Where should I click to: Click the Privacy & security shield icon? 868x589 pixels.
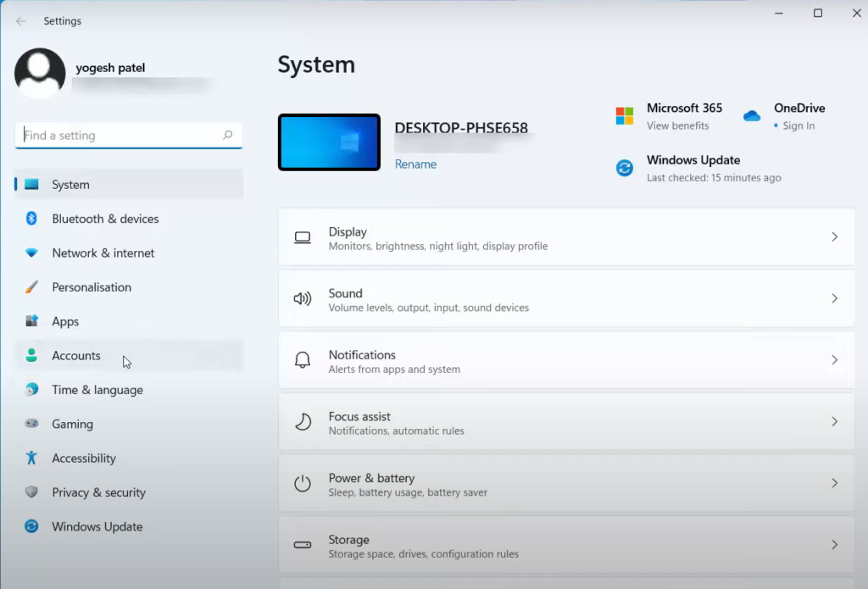click(31, 492)
